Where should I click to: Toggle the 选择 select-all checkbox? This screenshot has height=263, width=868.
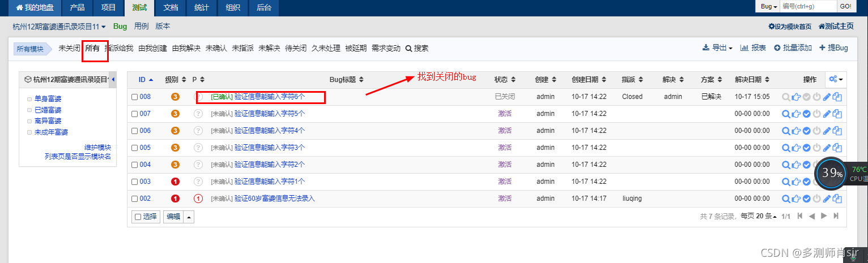click(x=138, y=217)
